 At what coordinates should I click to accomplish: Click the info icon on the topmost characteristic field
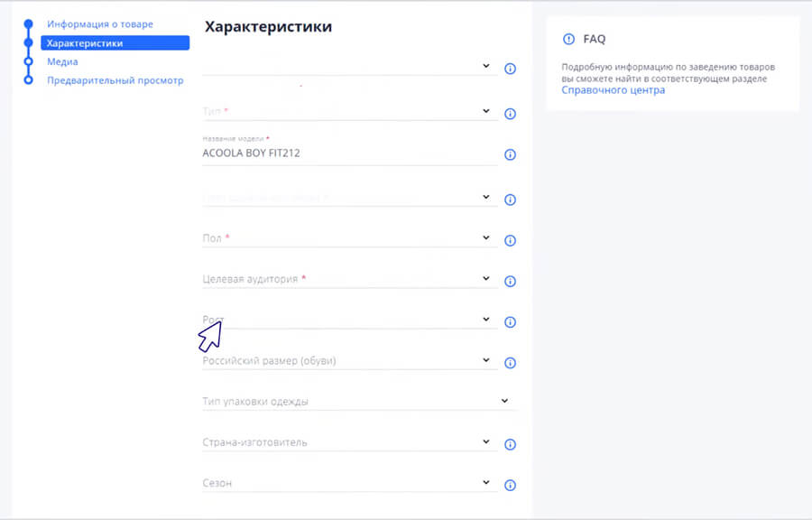click(x=510, y=68)
